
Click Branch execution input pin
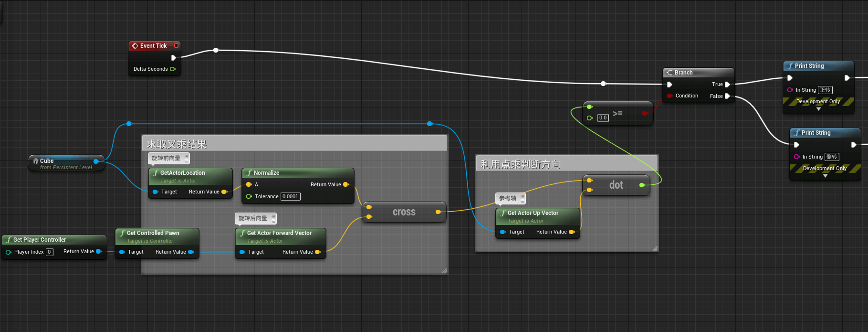tap(669, 84)
